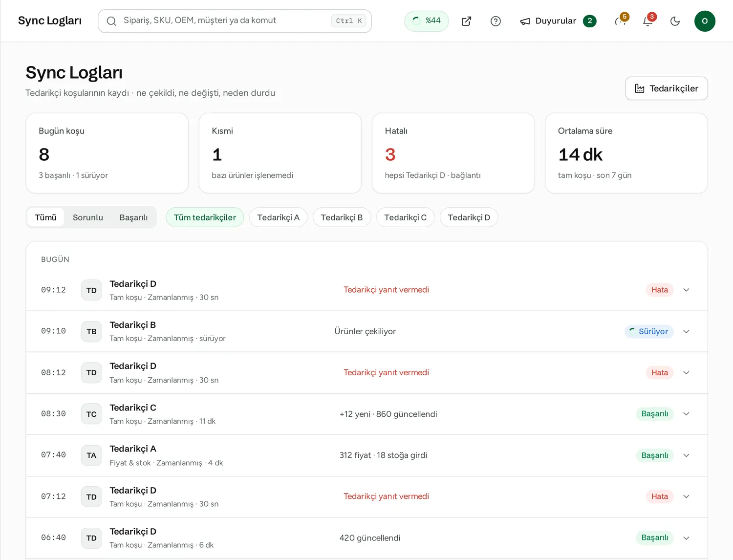Expand the 09:12 Tedarikçi D log row

(366, 290)
